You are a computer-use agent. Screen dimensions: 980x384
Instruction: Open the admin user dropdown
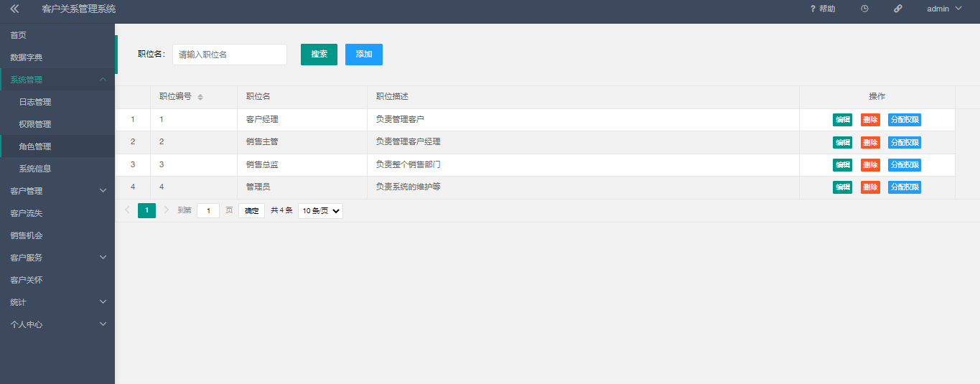943,9
